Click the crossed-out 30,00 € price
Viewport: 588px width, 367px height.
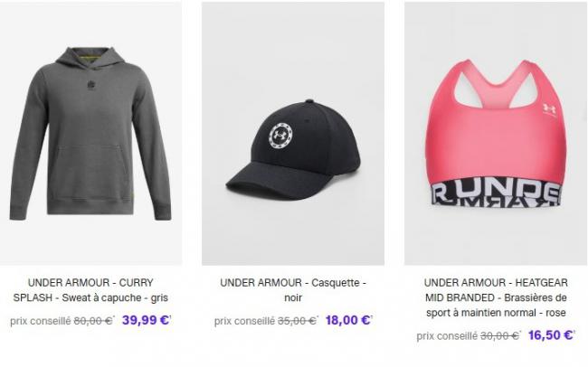tap(500, 335)
